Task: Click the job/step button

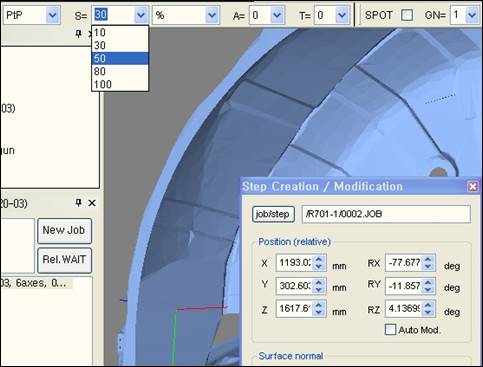Action: pyautogui.click(x=273, y=214)
